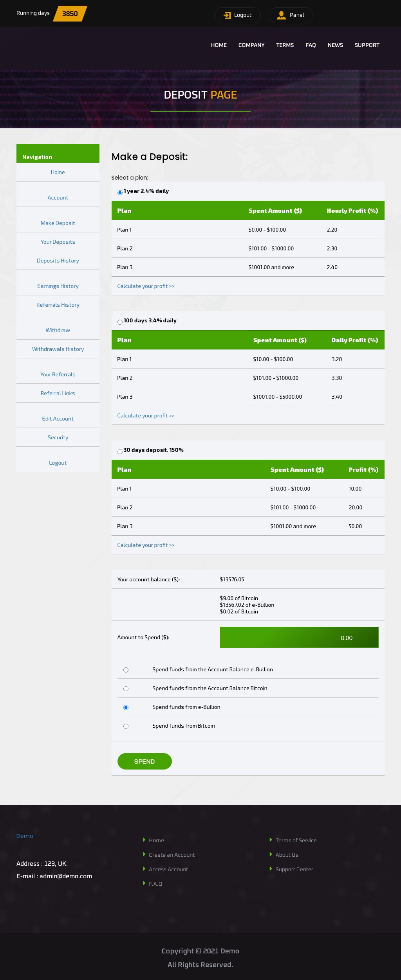This screenshot has height=980, width=401.
Task: Open the Deposits History sidebar link
Action: (58, 261)
